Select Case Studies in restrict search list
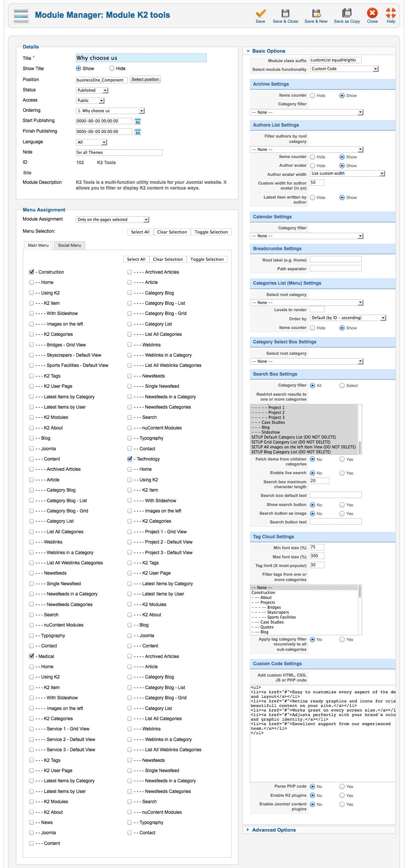 (273, 423)
